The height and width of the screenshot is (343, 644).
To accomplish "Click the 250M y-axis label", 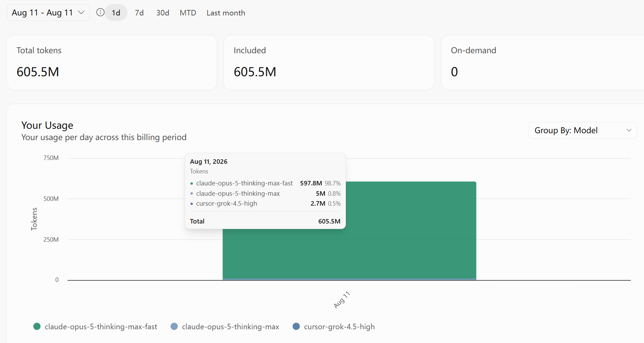I will pyautogui.click(x=51, y=240).
